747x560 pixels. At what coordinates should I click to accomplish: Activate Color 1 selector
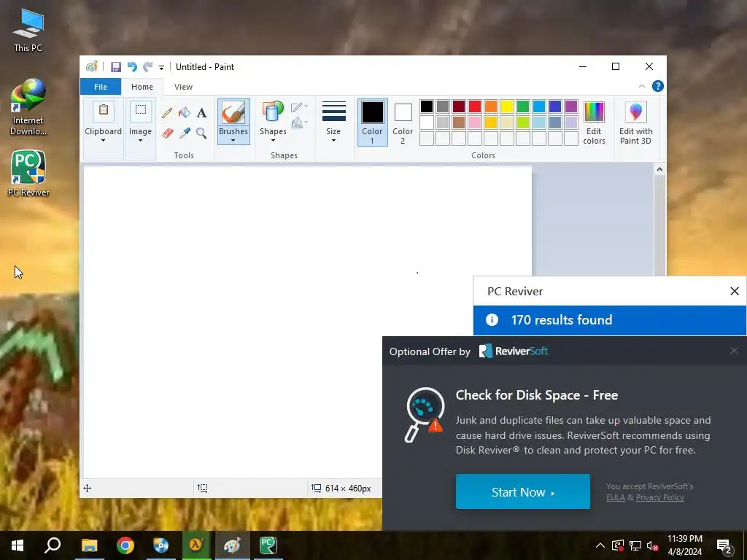372,122
